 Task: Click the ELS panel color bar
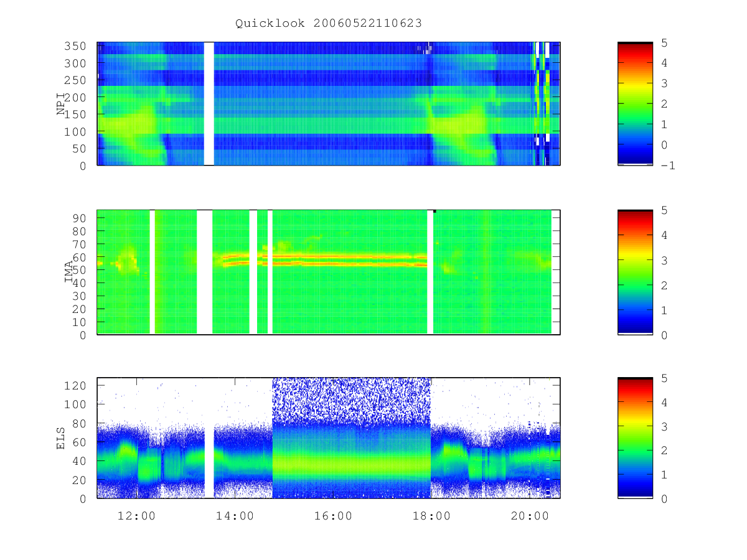click(635, 438)
